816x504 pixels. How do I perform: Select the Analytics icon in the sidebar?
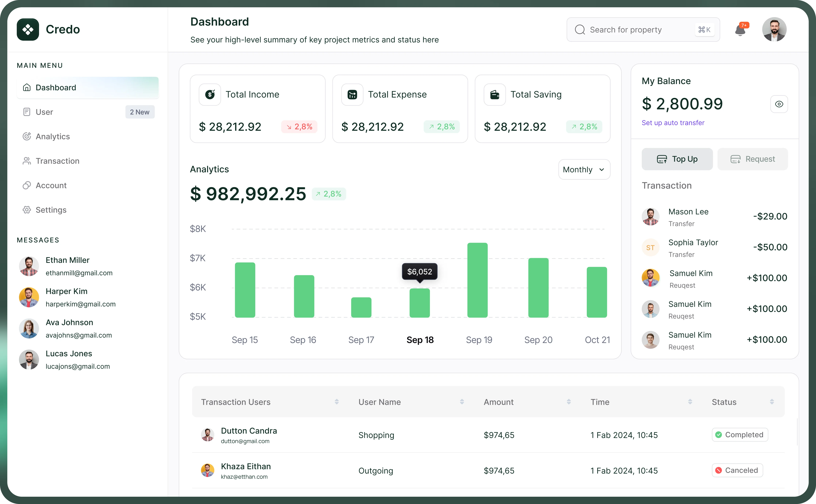pos(27,136)
